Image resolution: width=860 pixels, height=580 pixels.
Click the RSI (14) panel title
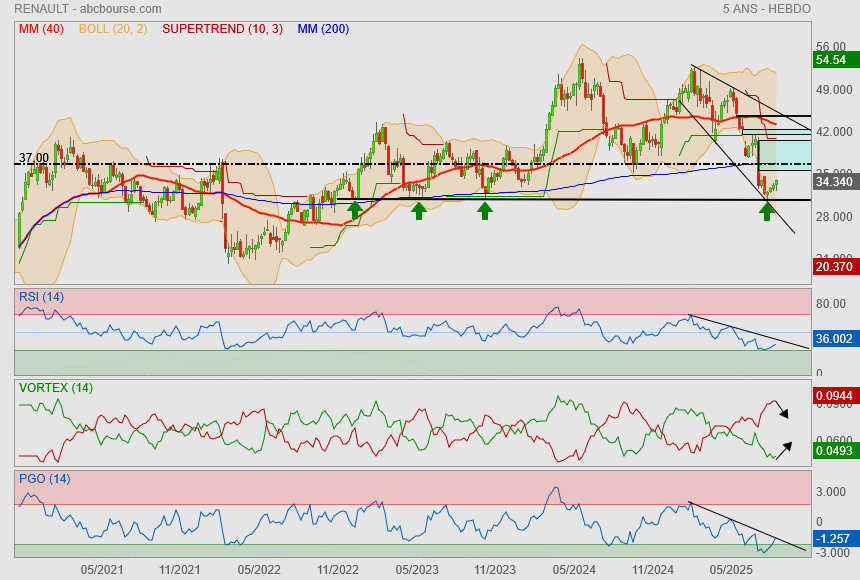(x=42, y=297)
